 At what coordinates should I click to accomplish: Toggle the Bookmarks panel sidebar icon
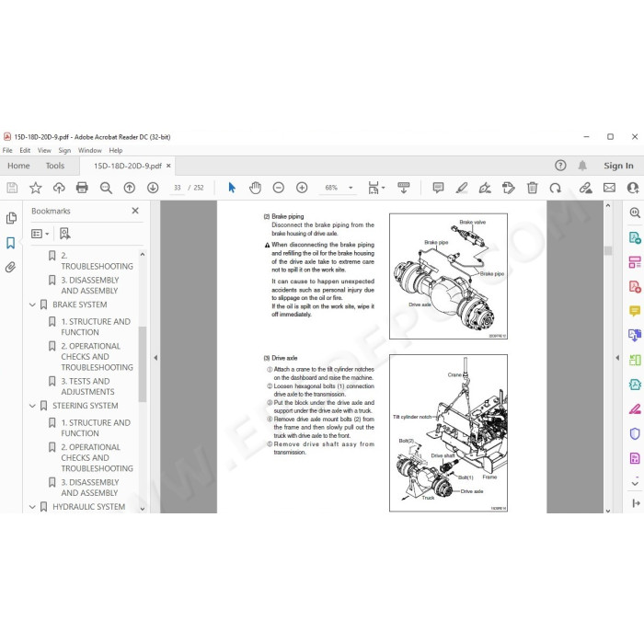coord(11,243)
